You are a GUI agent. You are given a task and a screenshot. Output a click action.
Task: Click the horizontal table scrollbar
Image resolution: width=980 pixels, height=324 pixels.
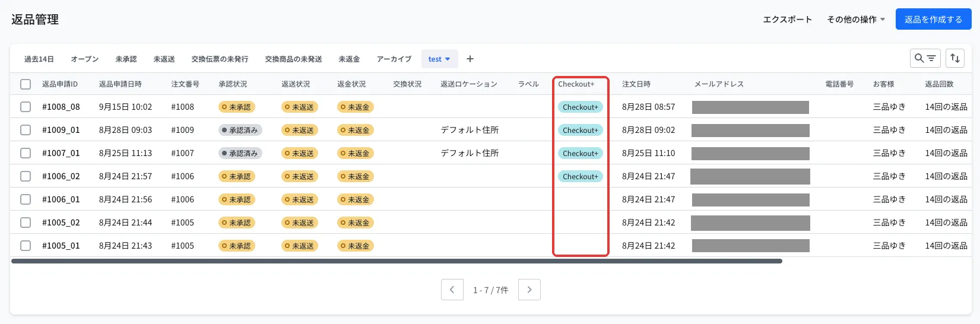click(x=397, y=261)
